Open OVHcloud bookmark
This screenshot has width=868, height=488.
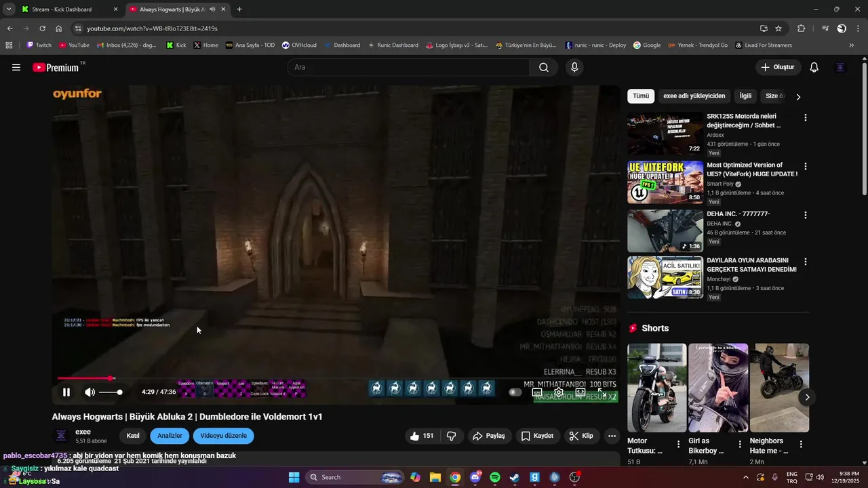coord(299,45)
